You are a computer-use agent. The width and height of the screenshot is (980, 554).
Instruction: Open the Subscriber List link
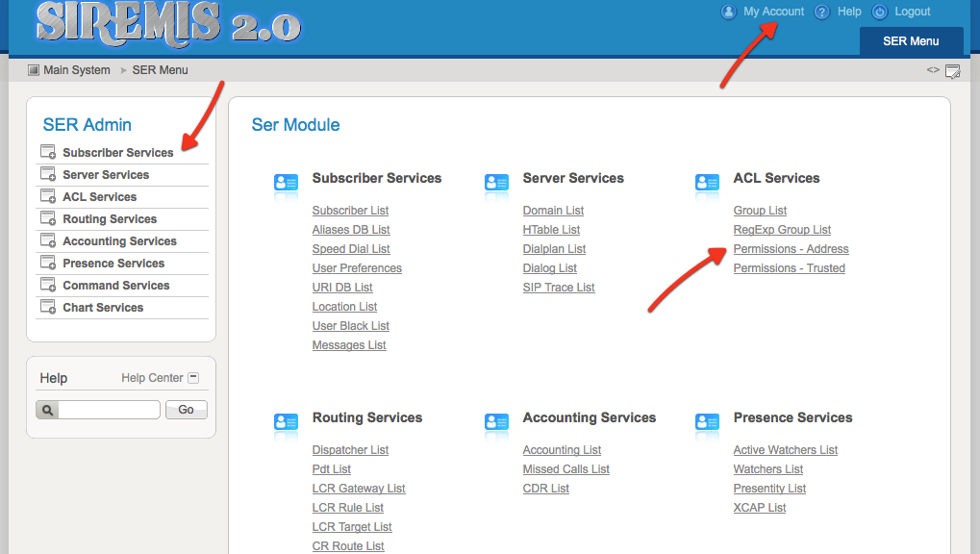click(350, 211)
